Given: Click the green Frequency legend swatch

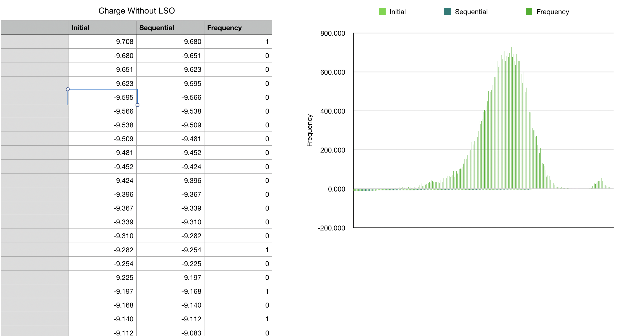Looking at the screenshot, I should 529,12.
